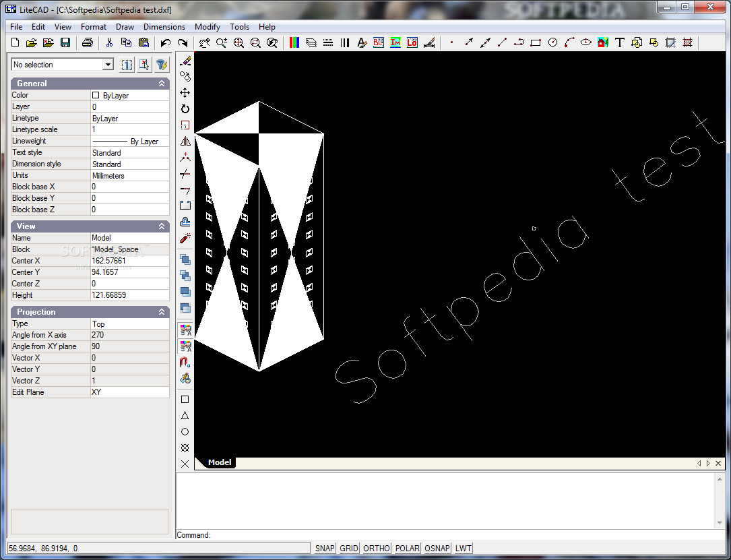The width and height of the screenshot is (731, 560).
Task: Toggle ORTHO mode in status bar
Action: (x=376, y=549)
